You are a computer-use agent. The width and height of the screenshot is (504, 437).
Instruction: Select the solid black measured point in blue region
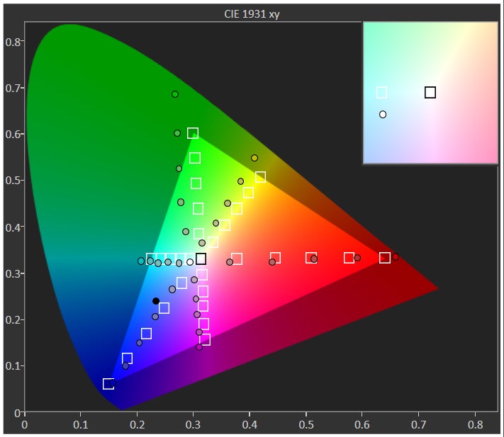[156, 301]
